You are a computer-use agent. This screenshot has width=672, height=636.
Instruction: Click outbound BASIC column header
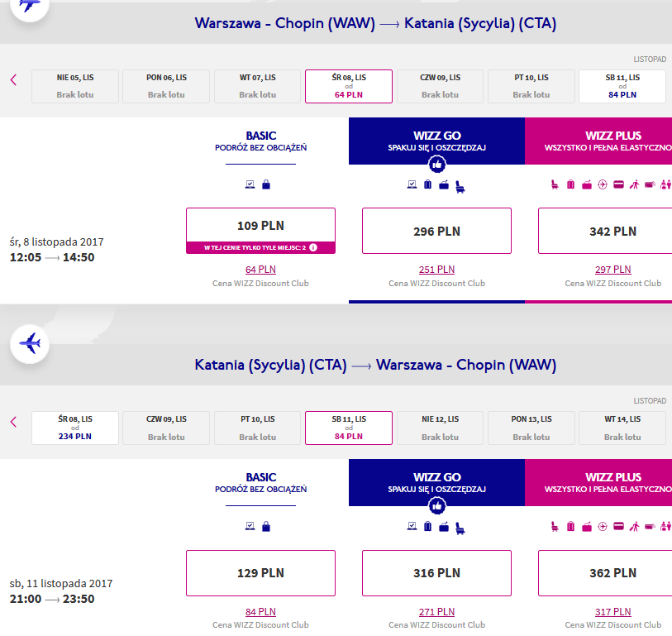[260, 141]
